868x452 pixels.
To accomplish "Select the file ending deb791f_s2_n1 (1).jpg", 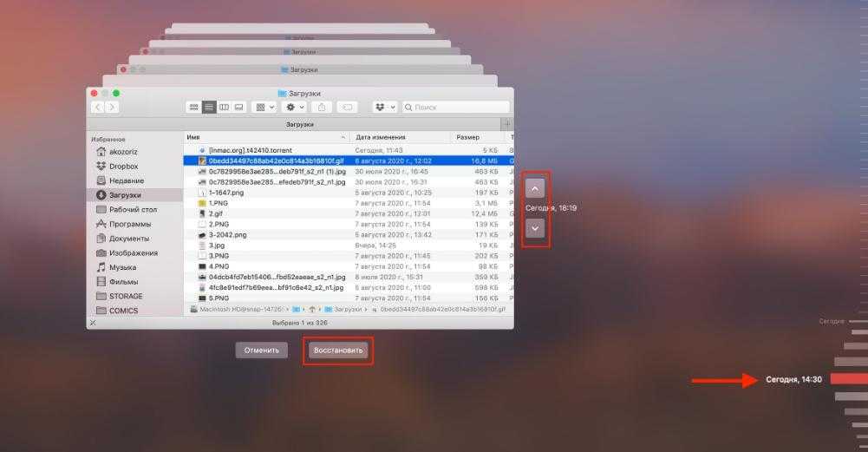I will 349,171.
